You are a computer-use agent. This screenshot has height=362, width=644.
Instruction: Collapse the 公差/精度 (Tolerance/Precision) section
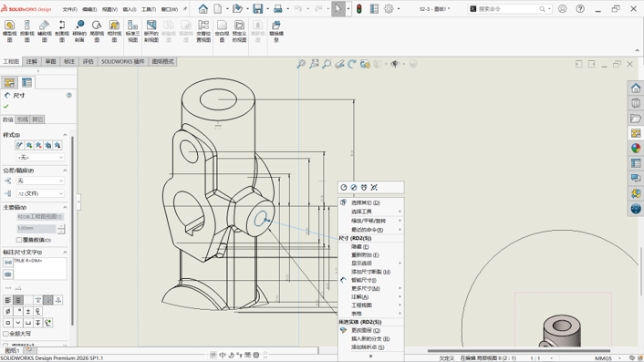pos(65,171)
